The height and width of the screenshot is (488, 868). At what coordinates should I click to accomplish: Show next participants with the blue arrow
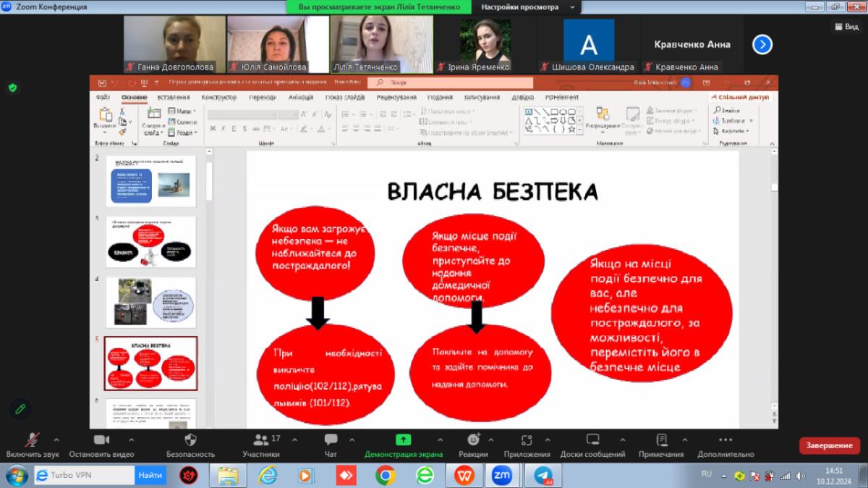[x=762, y=45]
